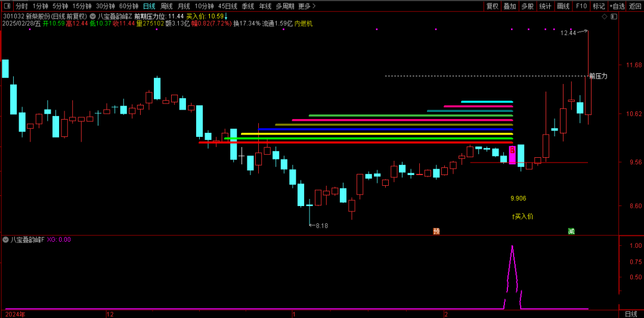Switch to the 季线 tab
This screenshot has width=644, height=318.
[x=248, y=6]
